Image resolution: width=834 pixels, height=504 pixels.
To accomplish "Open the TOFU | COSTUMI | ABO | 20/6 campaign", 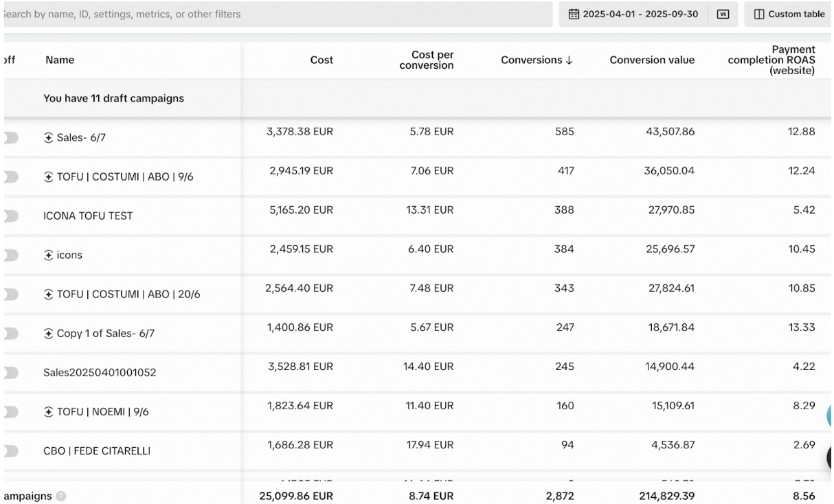I will [x=122, y=294].
